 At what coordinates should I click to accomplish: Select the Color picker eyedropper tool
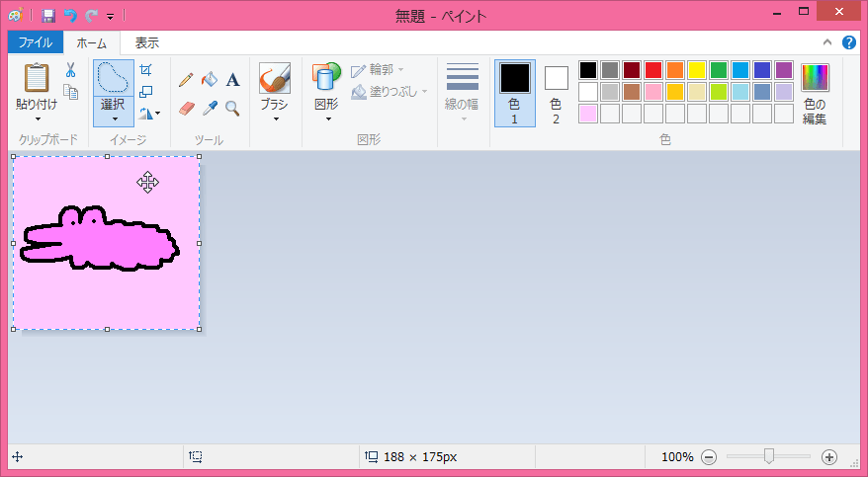click(x=210, y=109)
